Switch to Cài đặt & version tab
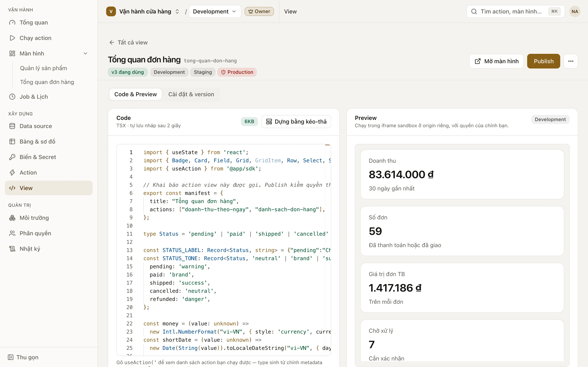Viewport: 588px width, 367px height. [191, 94]
